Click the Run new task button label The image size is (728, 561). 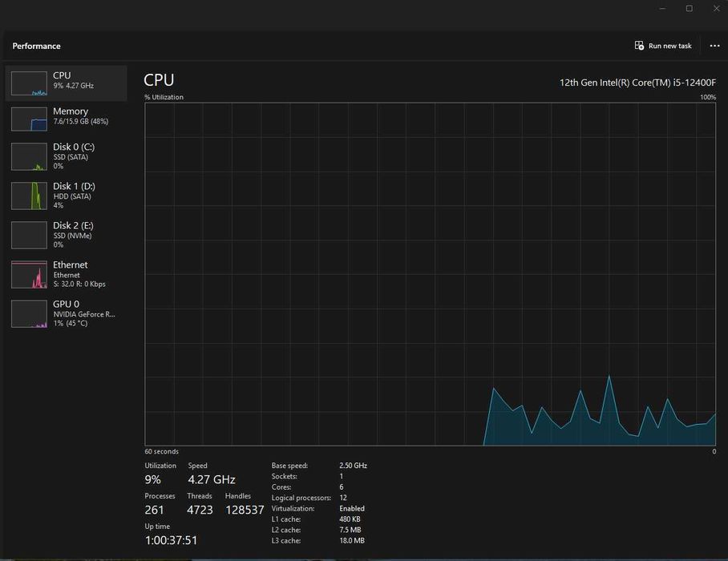coord(670,46)
